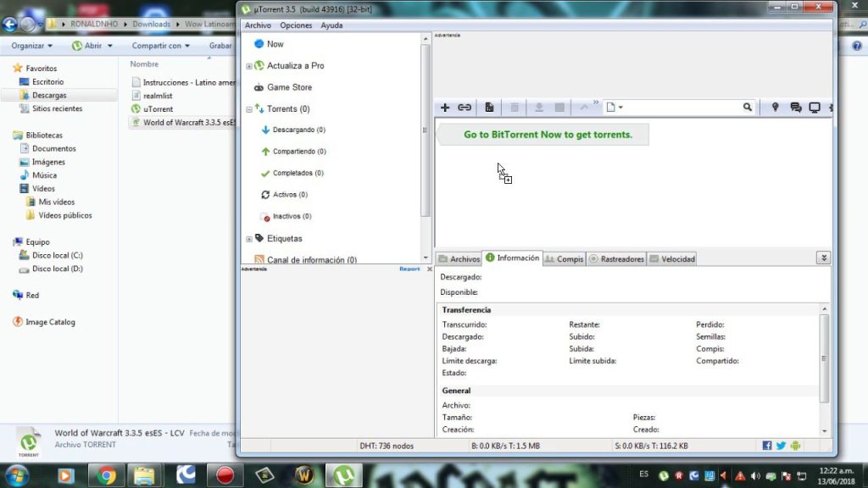Collapse the Torrents category in the sidebar

point(248,108)
